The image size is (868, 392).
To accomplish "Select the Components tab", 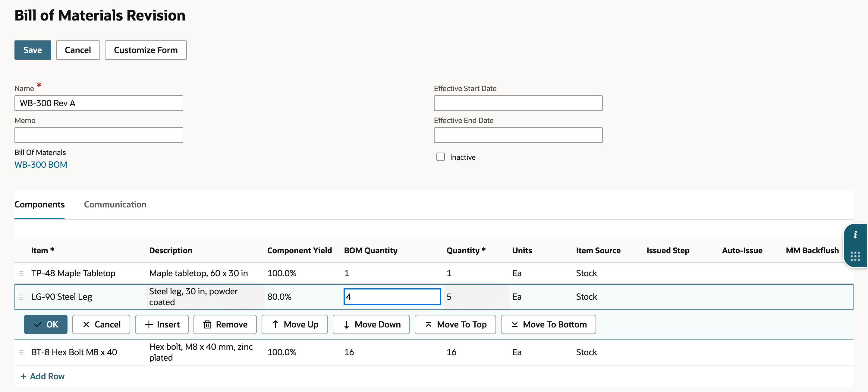I will (39, 204).
